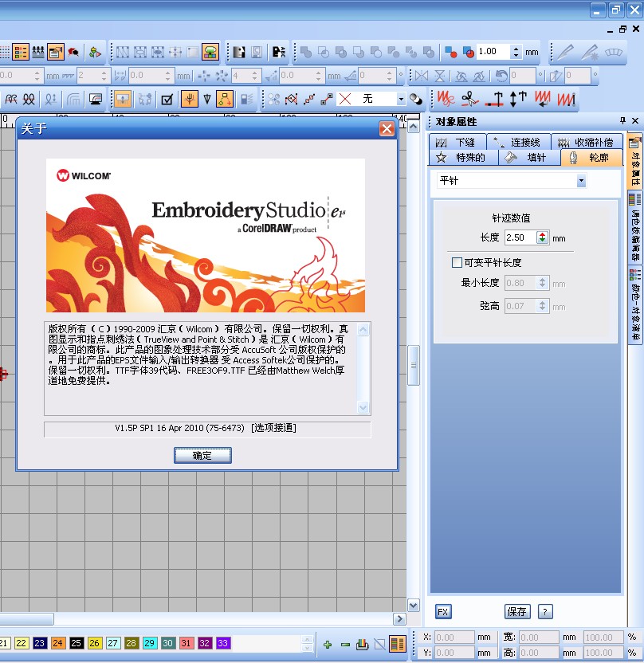The image size is (644, 663).
Task: Open the 无 dropdown in toolbar
Action: pos(400,100)
